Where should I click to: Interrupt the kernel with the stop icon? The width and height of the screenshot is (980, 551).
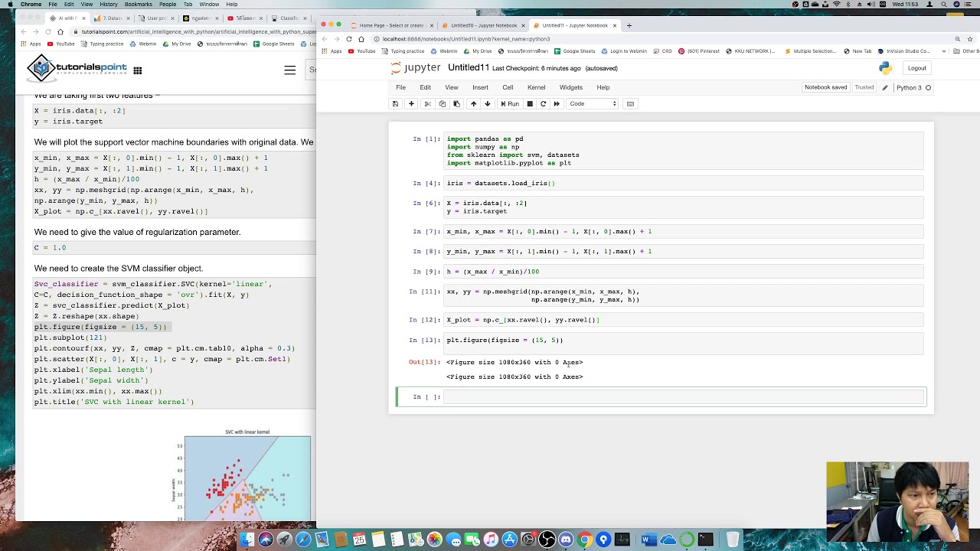[x=529, y=103]
